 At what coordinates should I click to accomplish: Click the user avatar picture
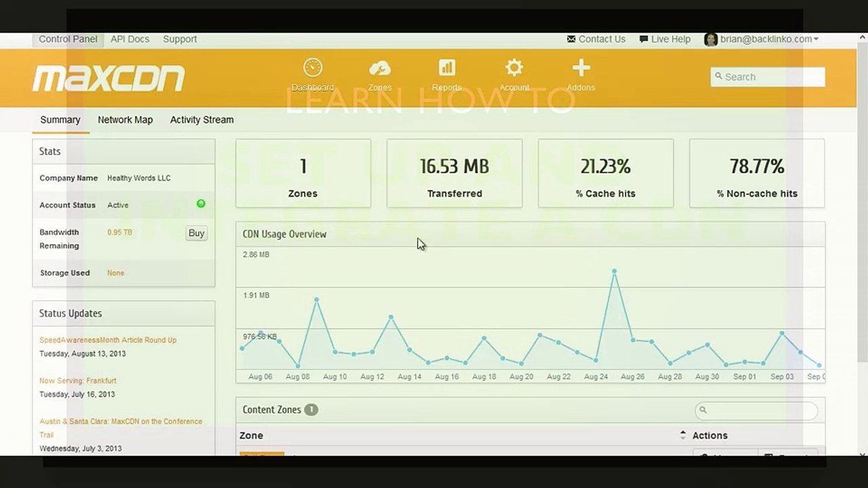pyautogui.click(x=711, y=39)
